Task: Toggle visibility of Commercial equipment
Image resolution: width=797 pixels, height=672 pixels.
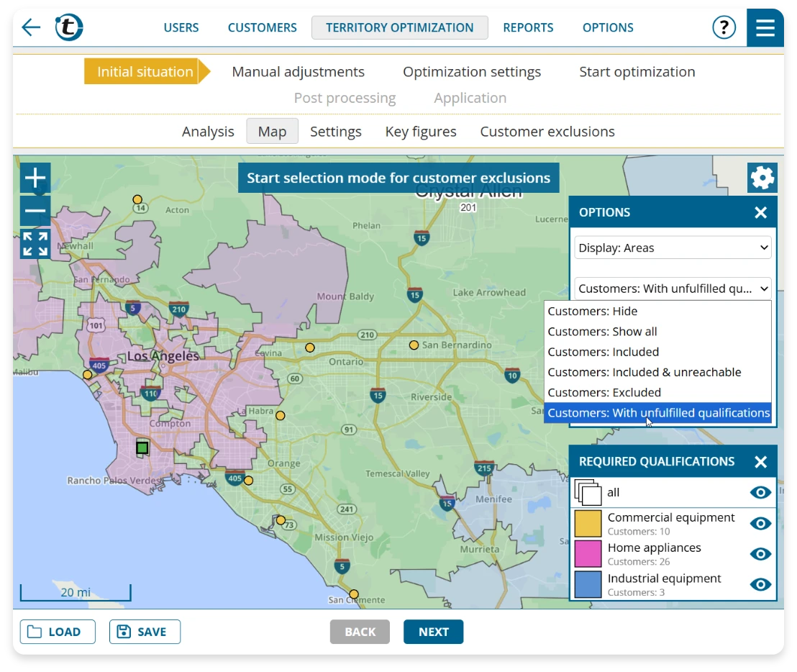Action: (x=760, y=524)
